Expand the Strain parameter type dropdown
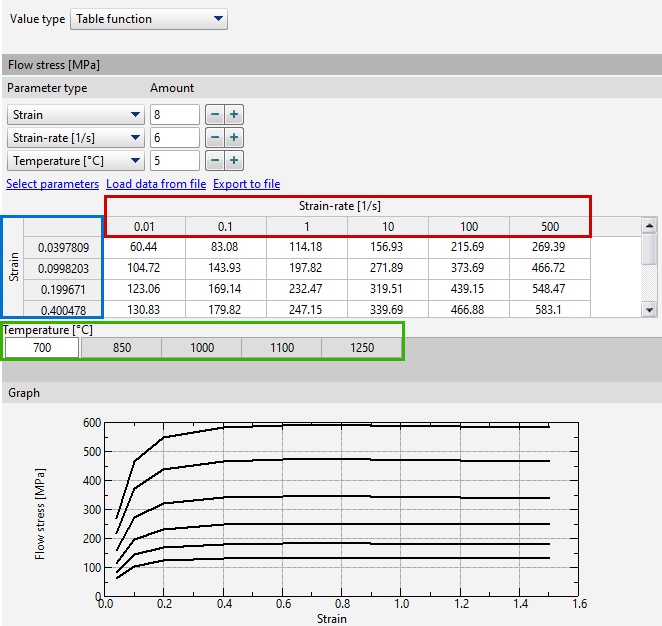Viewport: 662px width, 626px height. [x=76, y=115]
